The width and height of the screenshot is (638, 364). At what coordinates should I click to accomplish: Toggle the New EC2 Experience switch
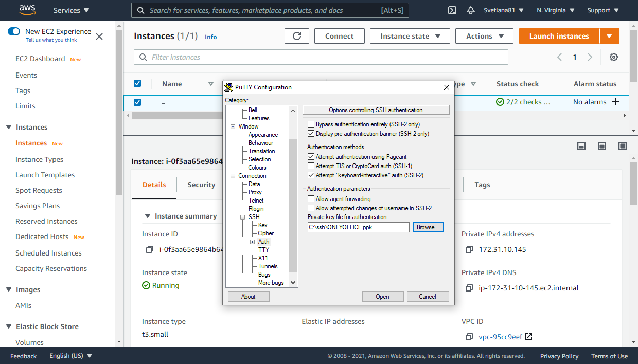click(x=14, y=31)
